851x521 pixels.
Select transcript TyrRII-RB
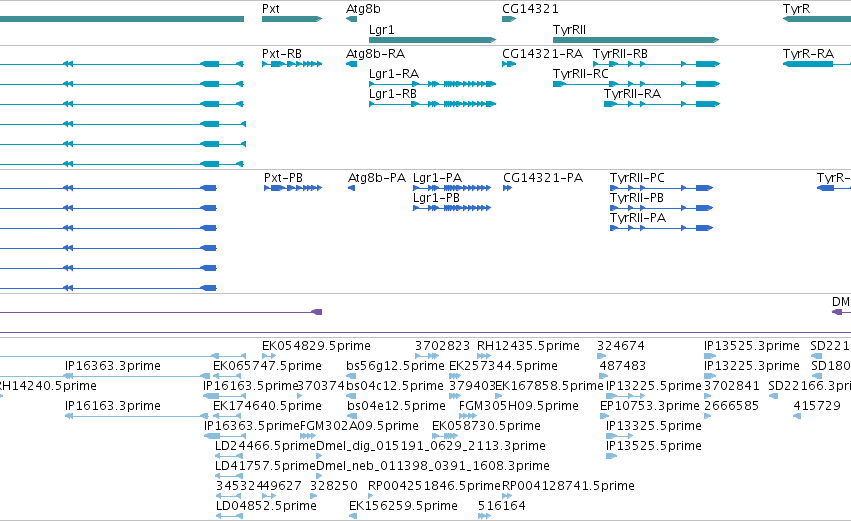(x=620, y=54)
